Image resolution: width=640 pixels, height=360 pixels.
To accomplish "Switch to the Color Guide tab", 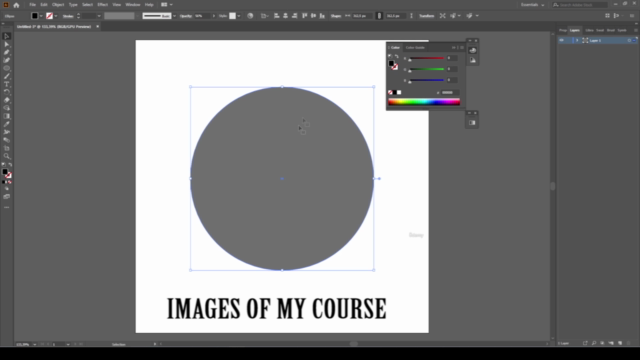I will [x=415, y=48].
